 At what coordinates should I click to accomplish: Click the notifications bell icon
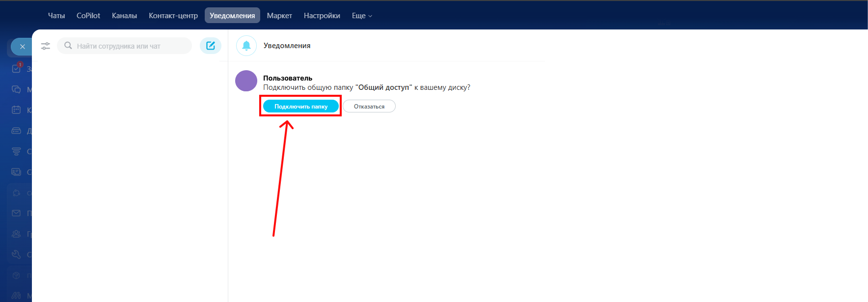tap(246, 46)
